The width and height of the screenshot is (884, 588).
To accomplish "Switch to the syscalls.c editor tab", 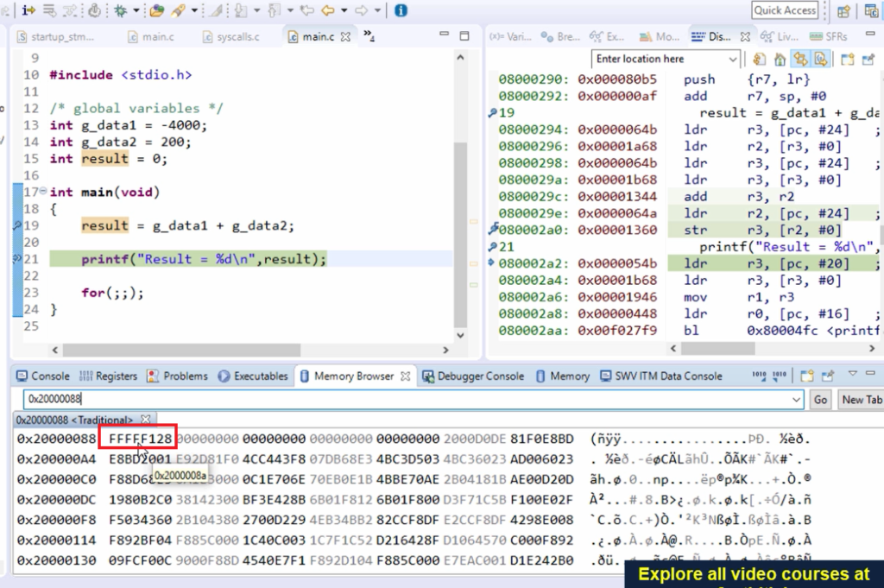I will click(231, 36).
